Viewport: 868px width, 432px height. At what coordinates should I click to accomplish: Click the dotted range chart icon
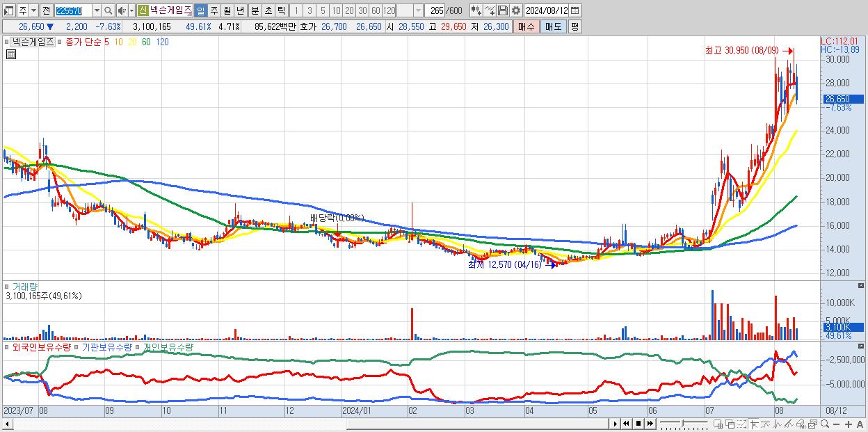click(x=743, y=424)
